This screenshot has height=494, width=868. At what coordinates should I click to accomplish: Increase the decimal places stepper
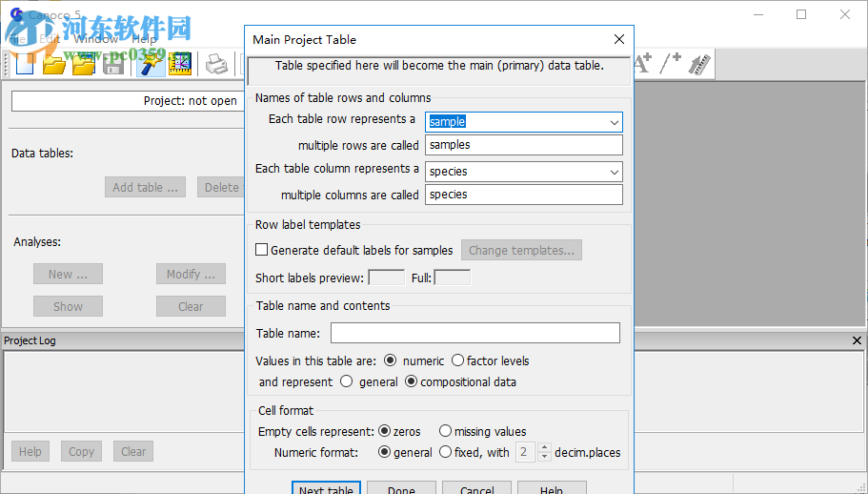(545, 447)
